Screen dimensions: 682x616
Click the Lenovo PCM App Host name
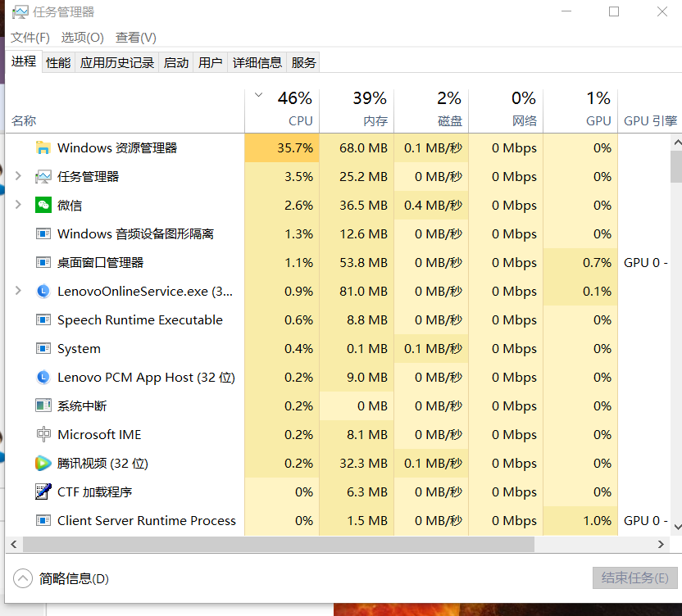(146, 378)
